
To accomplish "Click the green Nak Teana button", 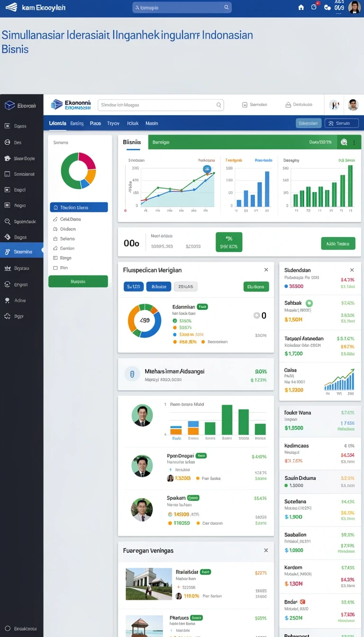I will [x=338, y=244].
